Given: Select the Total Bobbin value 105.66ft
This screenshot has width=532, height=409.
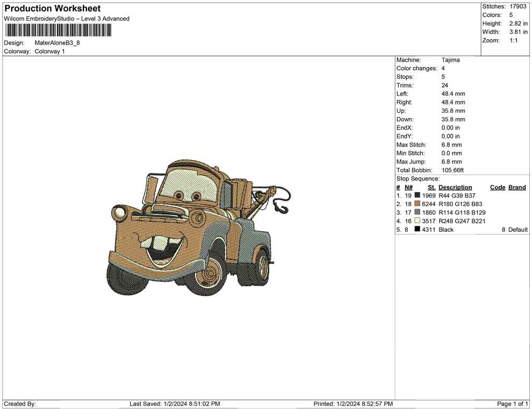Looking at the screenshot, I should tap(452, 170).
